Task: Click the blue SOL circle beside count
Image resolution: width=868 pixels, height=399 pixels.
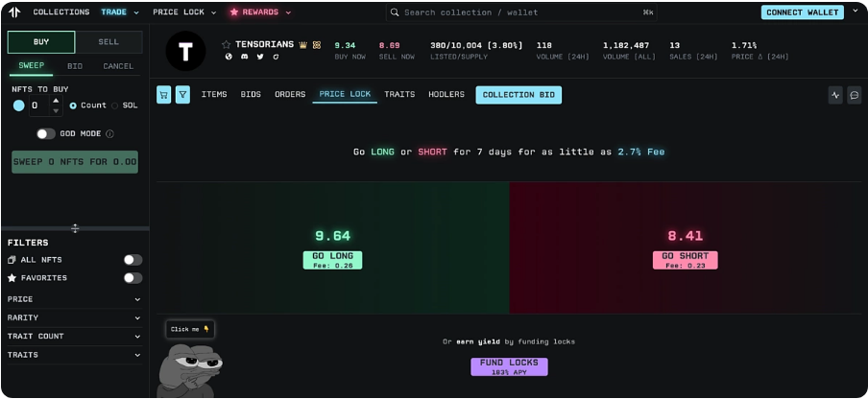Action: click(x=19, y=106)
